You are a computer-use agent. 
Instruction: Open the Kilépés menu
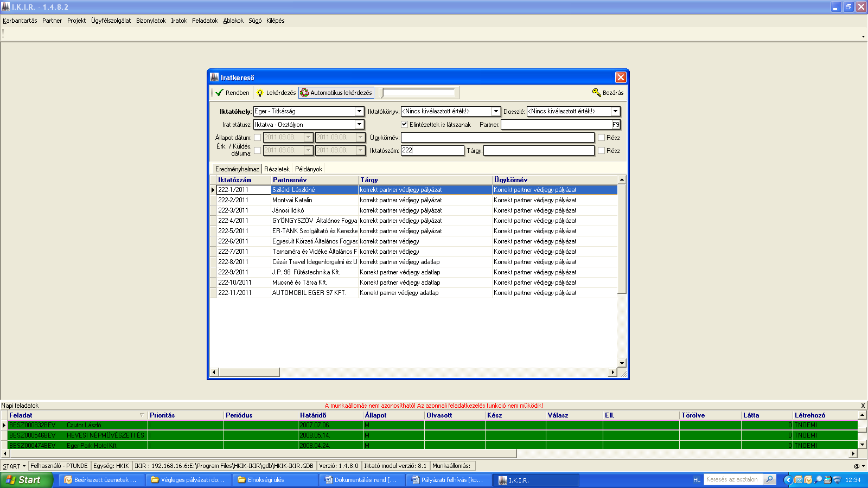point(275,21)
